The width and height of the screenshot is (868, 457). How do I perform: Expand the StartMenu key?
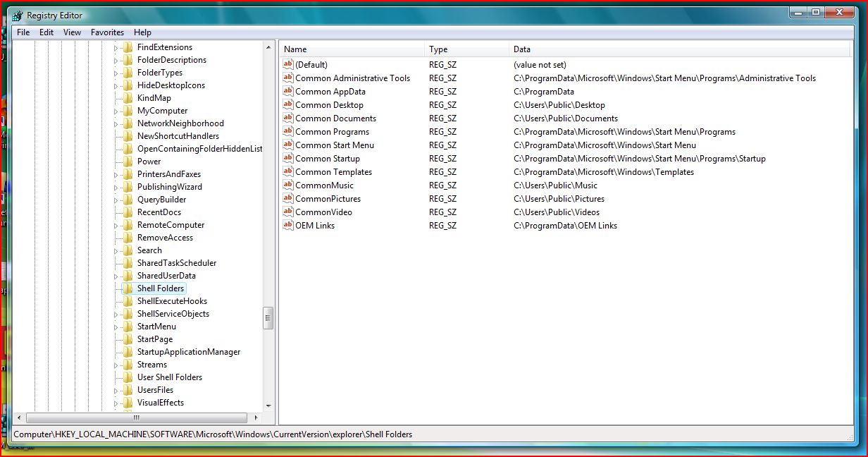tap(116, 327)
